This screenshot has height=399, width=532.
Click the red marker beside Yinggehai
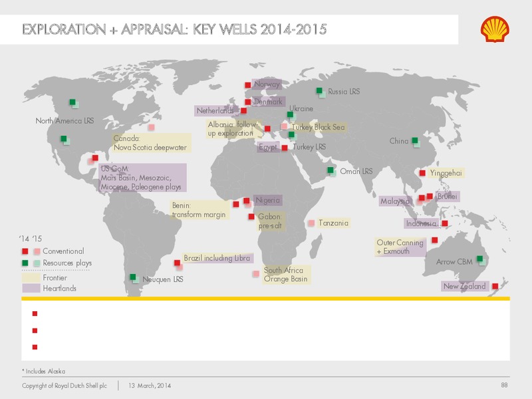(422, 173)
